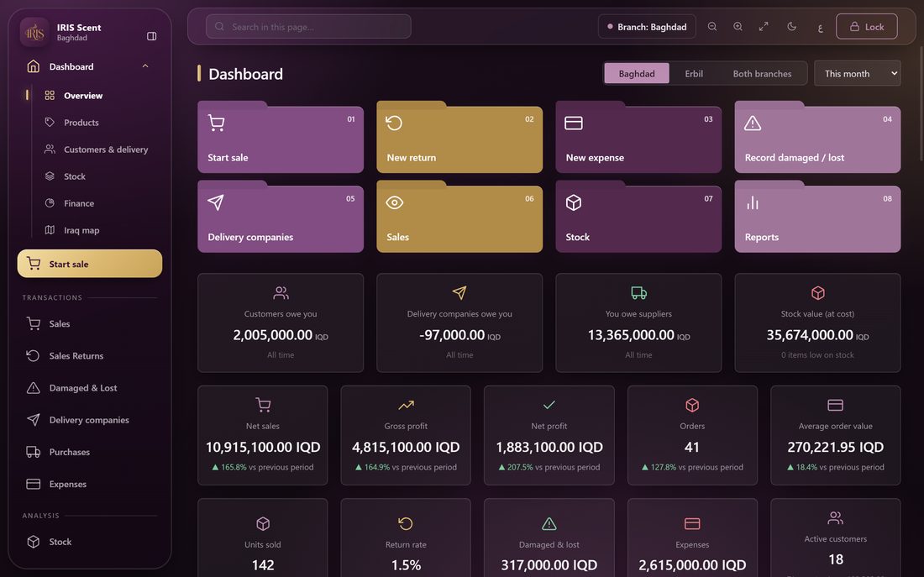Click the zoom out magnifier icon
924x577 pixels.
tap(711, 27)
